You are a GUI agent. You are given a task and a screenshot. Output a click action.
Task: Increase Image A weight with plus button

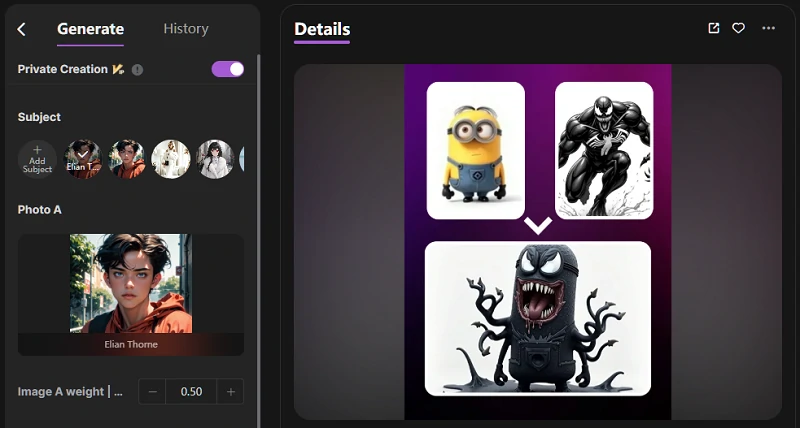(231, 392)
